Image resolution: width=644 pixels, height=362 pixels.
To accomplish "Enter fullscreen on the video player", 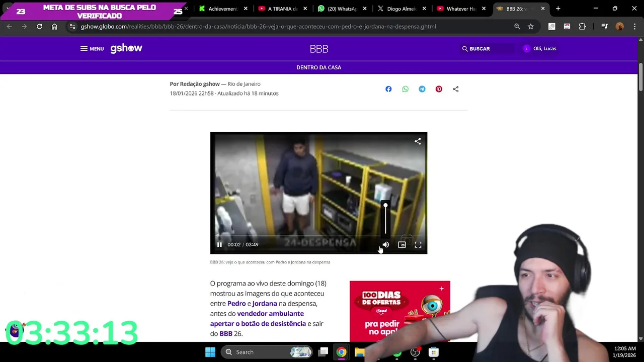I will (x=418, y=245).
